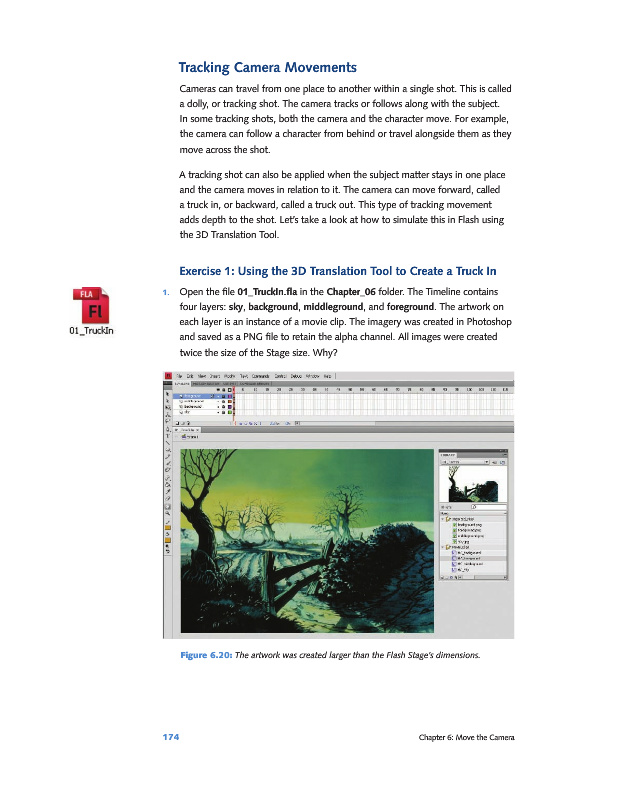The width and height of the screenshot is (624, 800).
Task: Select the Line tool in toolbar
Action: tap(167, 444)
